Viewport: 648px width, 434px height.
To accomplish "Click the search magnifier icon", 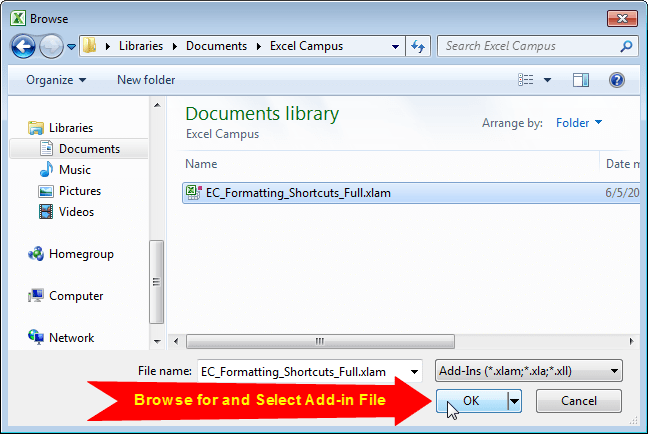I will pos(626,46).
